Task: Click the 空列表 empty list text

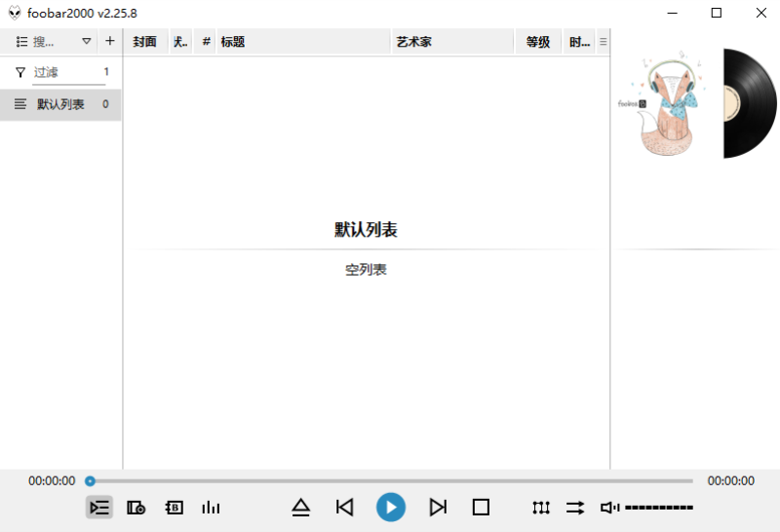Action: click(367, 270)
